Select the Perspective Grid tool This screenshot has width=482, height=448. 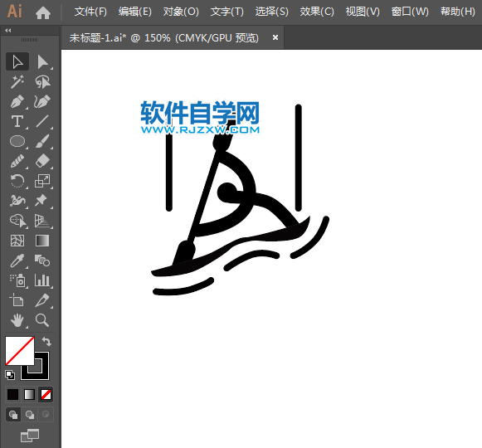(42, 221)
